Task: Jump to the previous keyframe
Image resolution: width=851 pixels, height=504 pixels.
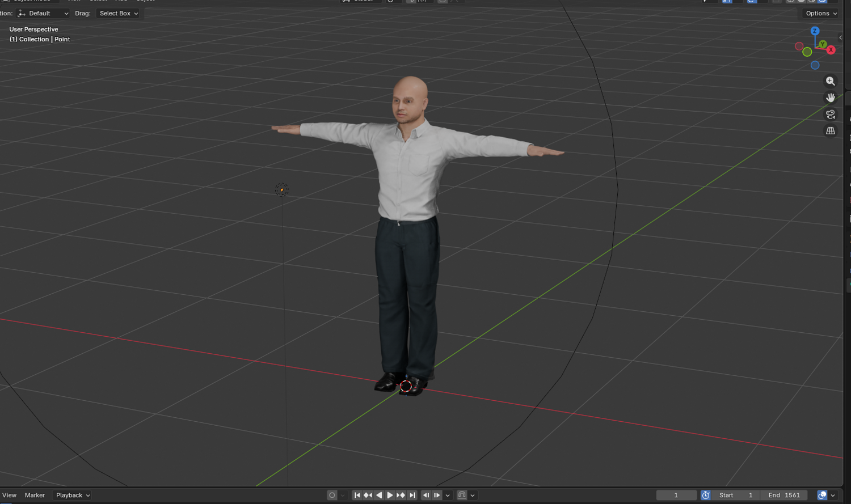Action: point(368,495)
